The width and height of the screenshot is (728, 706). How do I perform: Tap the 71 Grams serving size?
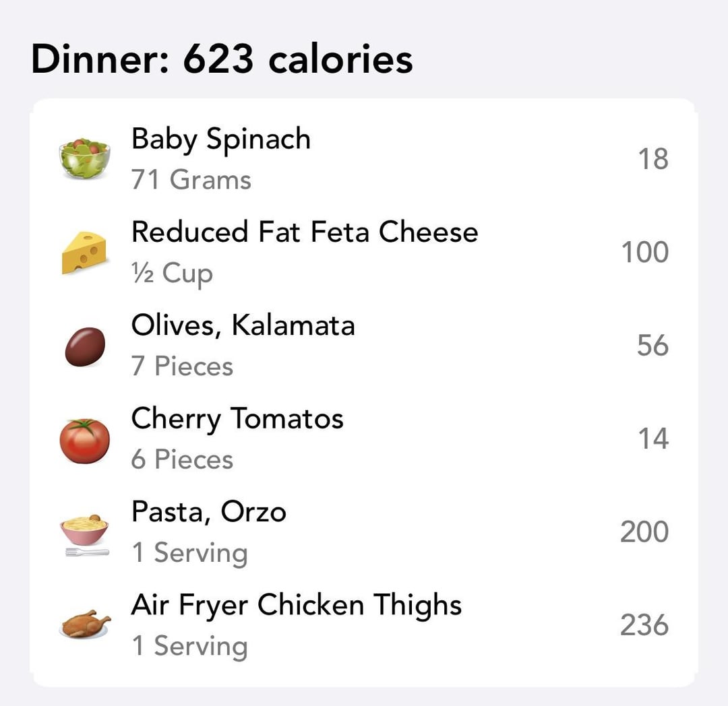pyautogui.click(x=191, y=179)
